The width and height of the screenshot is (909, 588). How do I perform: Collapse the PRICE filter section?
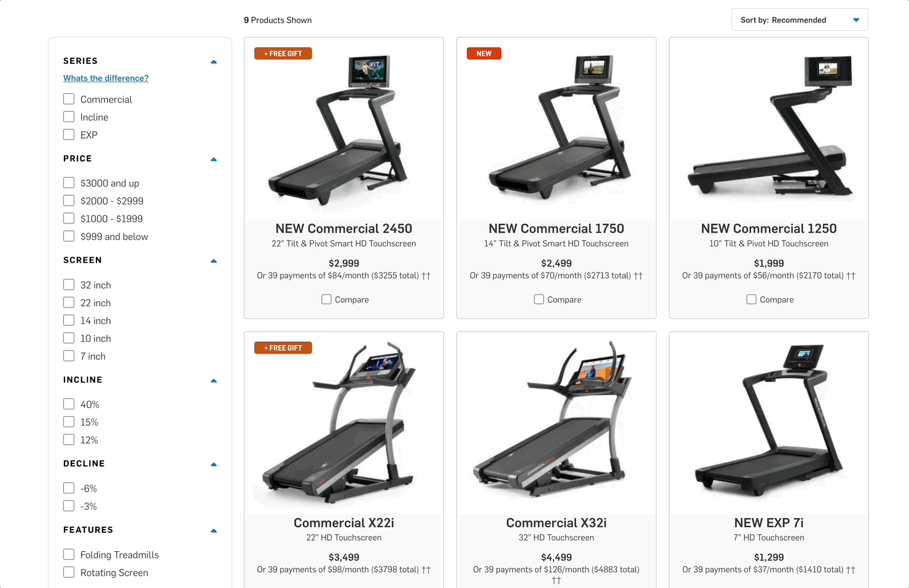click(214, 159)
